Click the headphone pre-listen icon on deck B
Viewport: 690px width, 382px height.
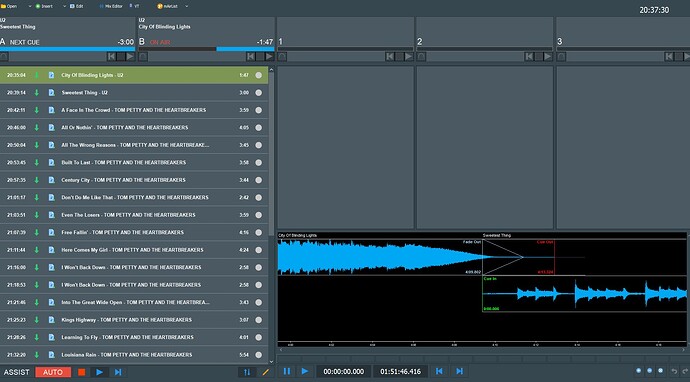point(143,57)
